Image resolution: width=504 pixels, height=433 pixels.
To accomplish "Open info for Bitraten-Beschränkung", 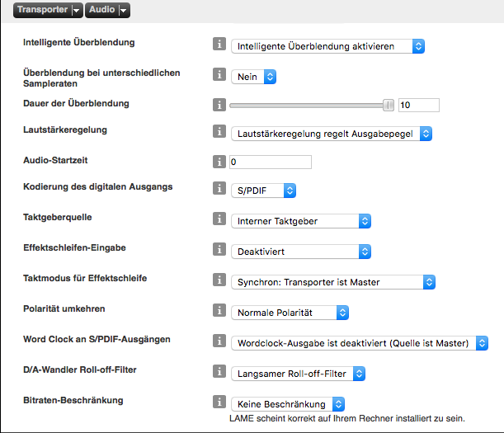I will click(219, 402).
